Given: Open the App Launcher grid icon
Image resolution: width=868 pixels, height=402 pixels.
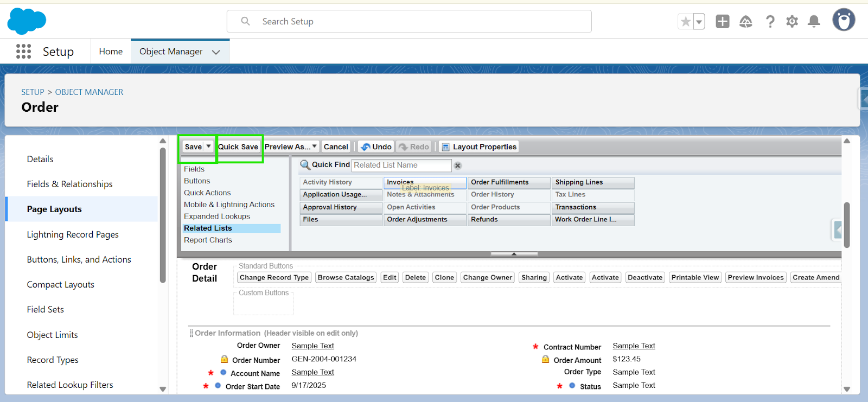Looking at the screenshot, I should [23, 52].
